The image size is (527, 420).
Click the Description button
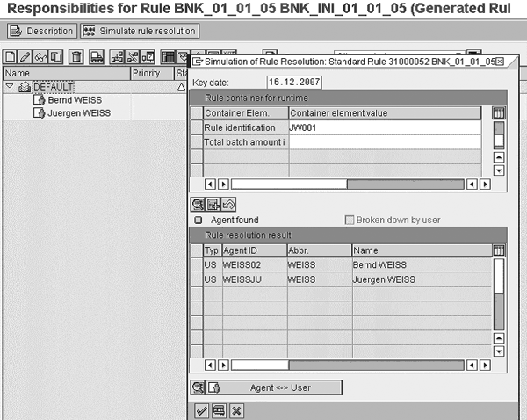coord(42,31)
